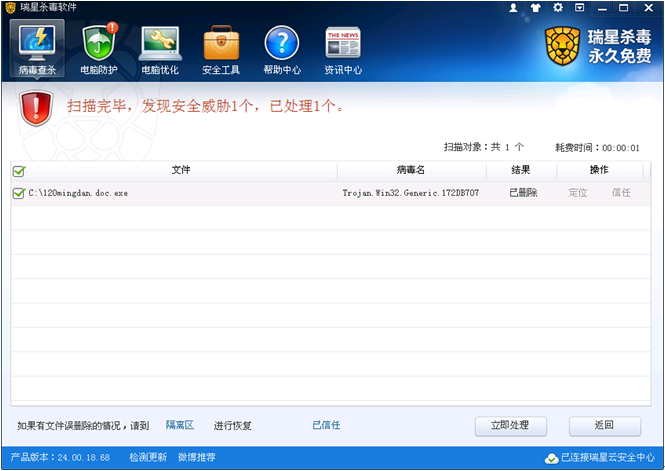The width and height of the screenshot is (665, 471).
Task: Open the 帮助中心 help center
Action: [x=281, y=48]
